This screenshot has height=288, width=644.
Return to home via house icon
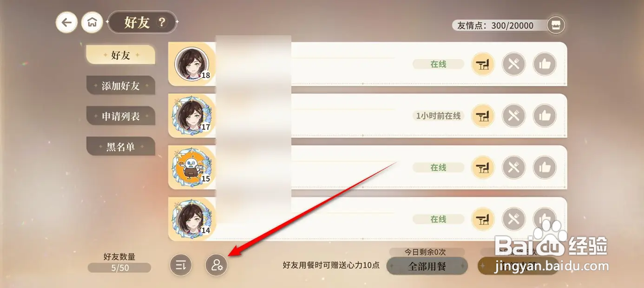[x=92, y=22]
